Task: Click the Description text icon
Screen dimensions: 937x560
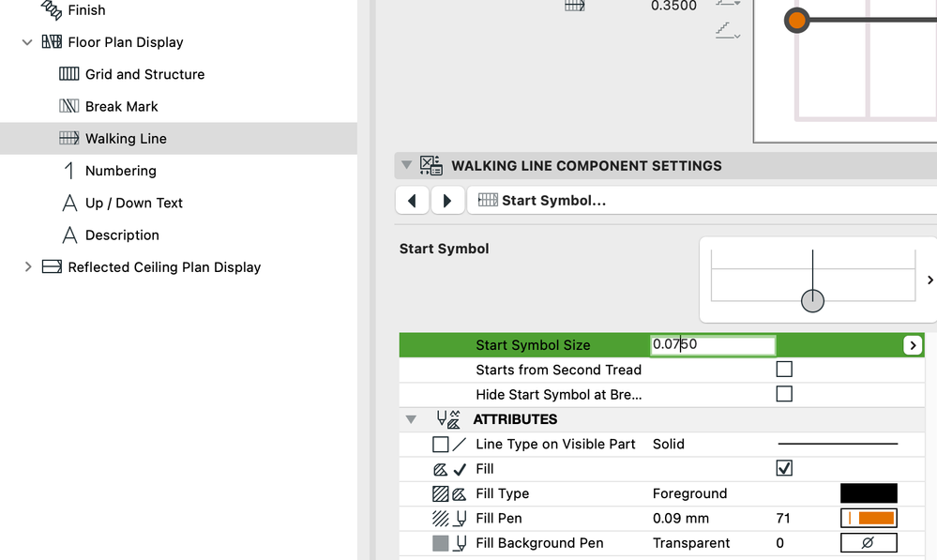Action: point(69,235)
